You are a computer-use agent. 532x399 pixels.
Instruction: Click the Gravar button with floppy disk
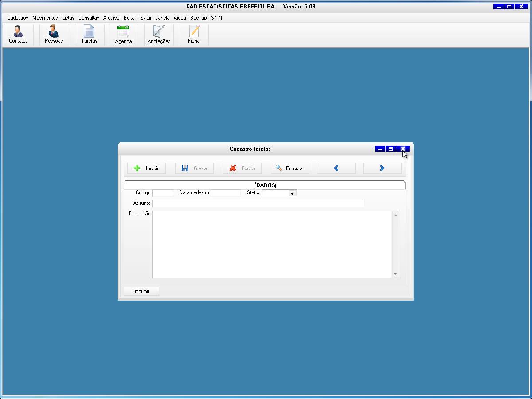pos(194,168)
